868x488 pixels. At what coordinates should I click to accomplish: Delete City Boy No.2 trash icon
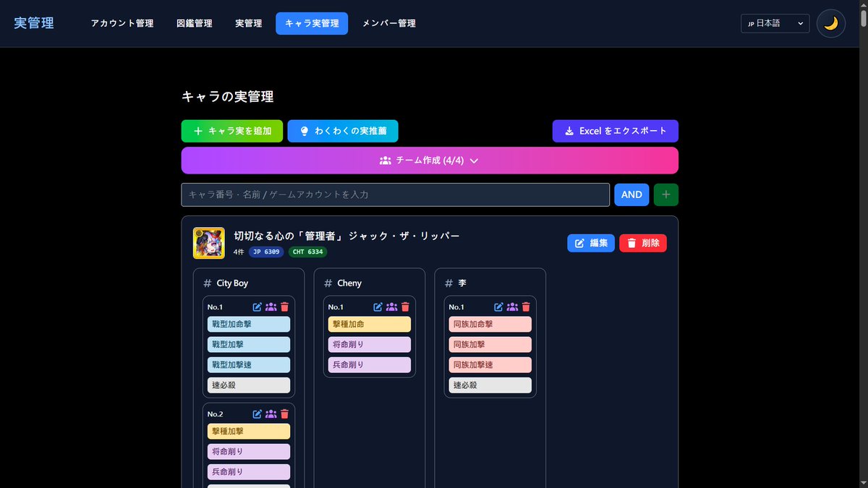tap(284, 414)
